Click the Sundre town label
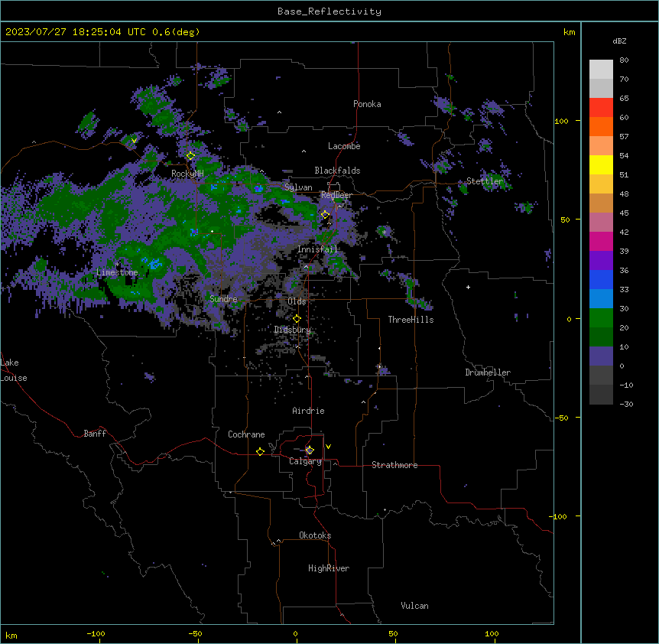 pyautogui.click(x=223, y=299)
